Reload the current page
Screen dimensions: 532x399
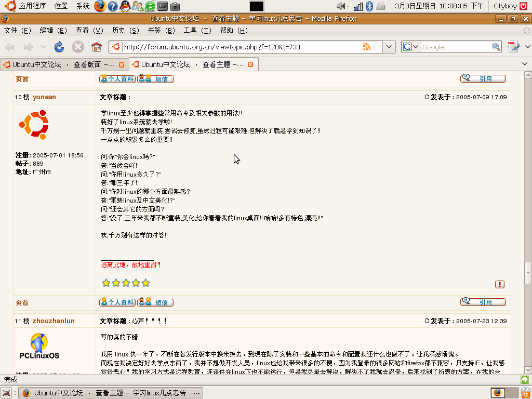click(59, 47)
